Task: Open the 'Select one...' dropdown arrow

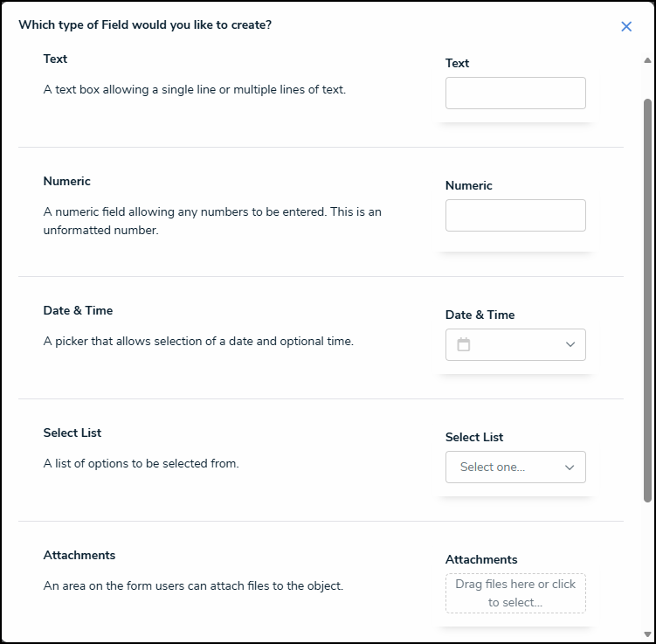Action: pyautogui.click(x=570, y=467)
